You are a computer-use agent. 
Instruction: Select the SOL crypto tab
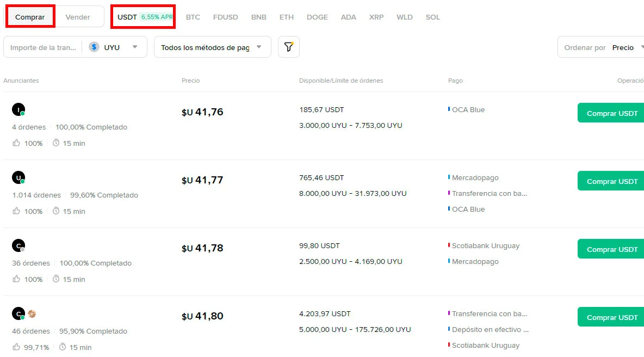point(432,17)
